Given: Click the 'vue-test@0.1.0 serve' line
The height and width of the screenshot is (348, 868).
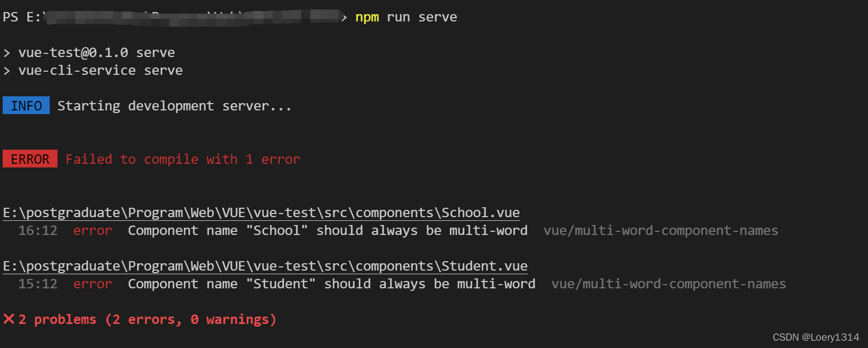Looking at the screenshot, I should (96, 53).
